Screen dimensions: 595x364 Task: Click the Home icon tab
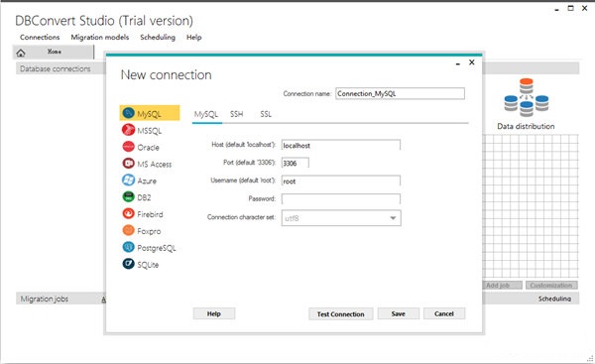pos(21,53)
